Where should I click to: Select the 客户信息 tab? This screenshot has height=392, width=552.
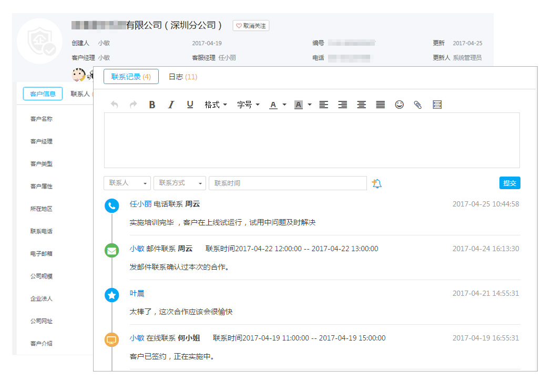(43, 94)
